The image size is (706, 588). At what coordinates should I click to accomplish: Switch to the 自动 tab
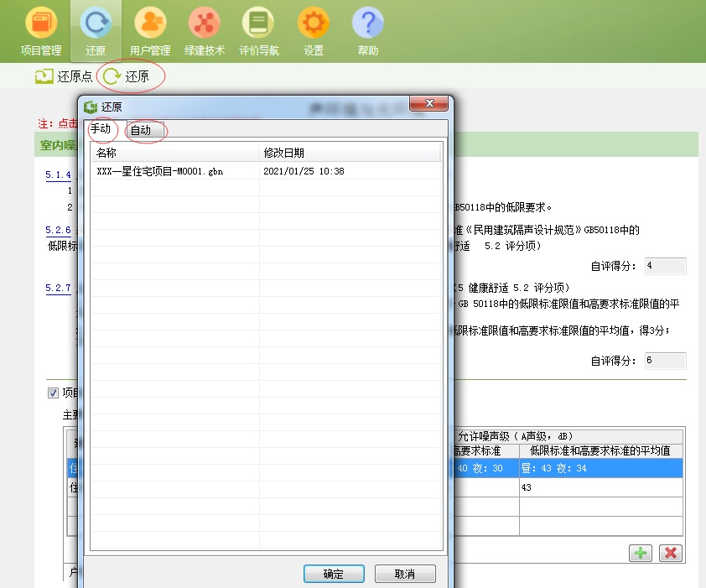(x=144, y=130)
